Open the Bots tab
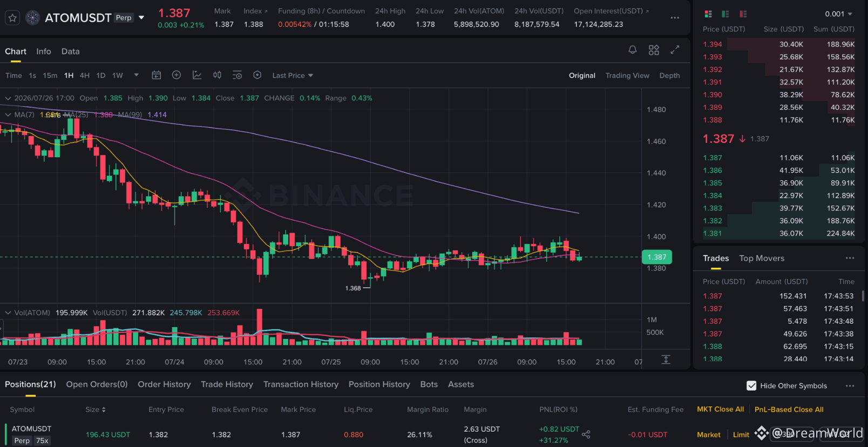Image resolution: width=868 pixels, height=447 pixels. tap(429, 384)
